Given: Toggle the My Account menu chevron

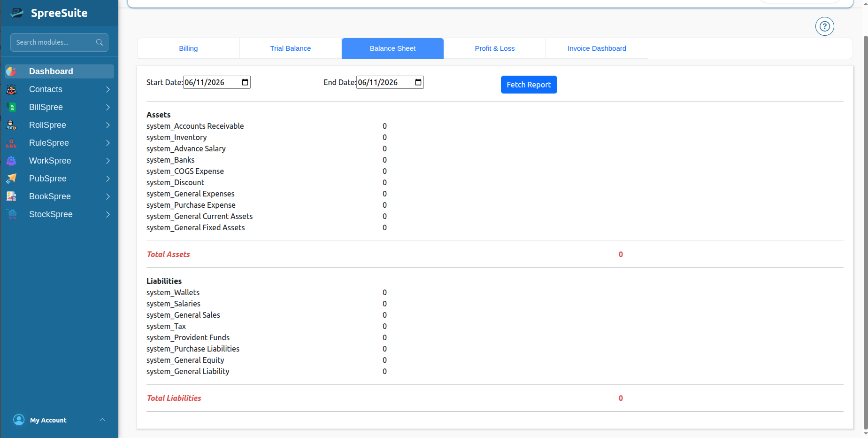Looking at the screenshot, I should click(102, 420).
